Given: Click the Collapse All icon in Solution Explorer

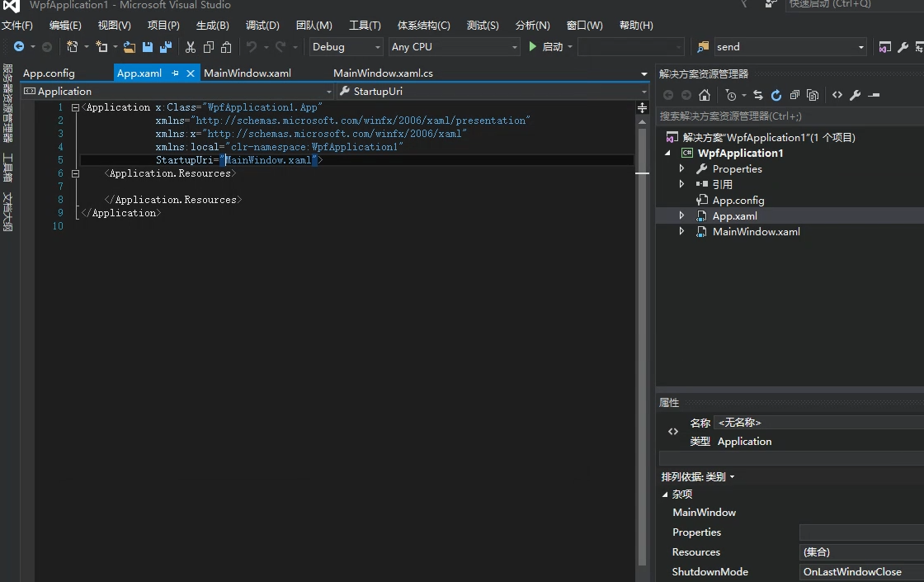Looking at the screenshot, I should click(794, 95).
